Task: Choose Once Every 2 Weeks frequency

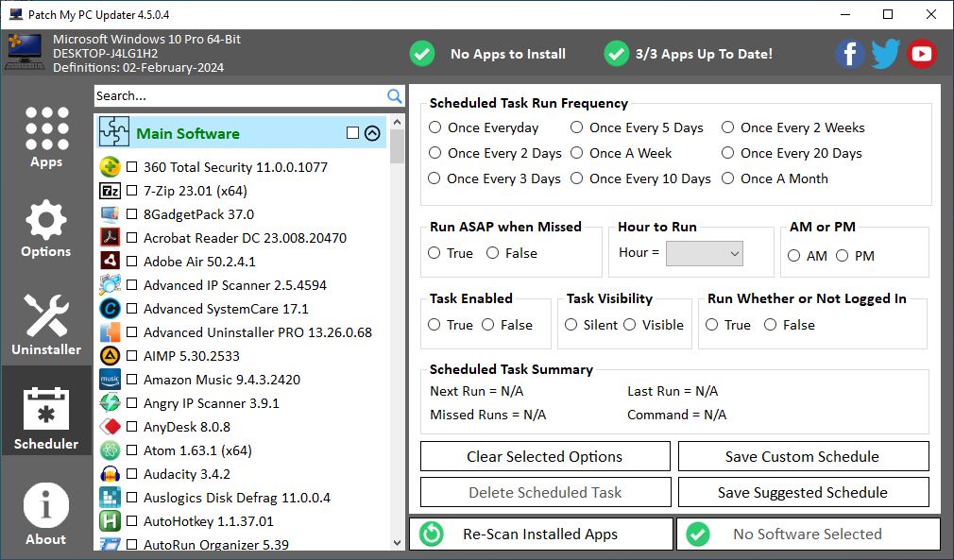Action: (x=727, y=127)
